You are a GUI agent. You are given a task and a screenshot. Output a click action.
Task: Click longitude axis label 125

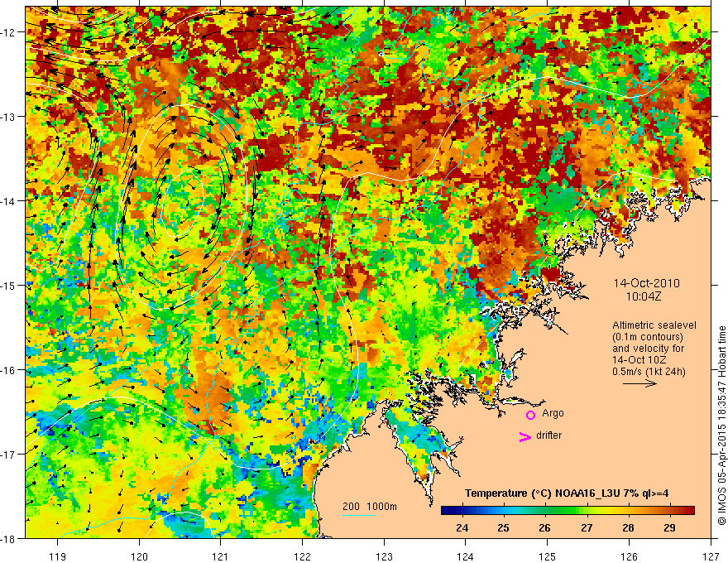click(x=548, y=556)
